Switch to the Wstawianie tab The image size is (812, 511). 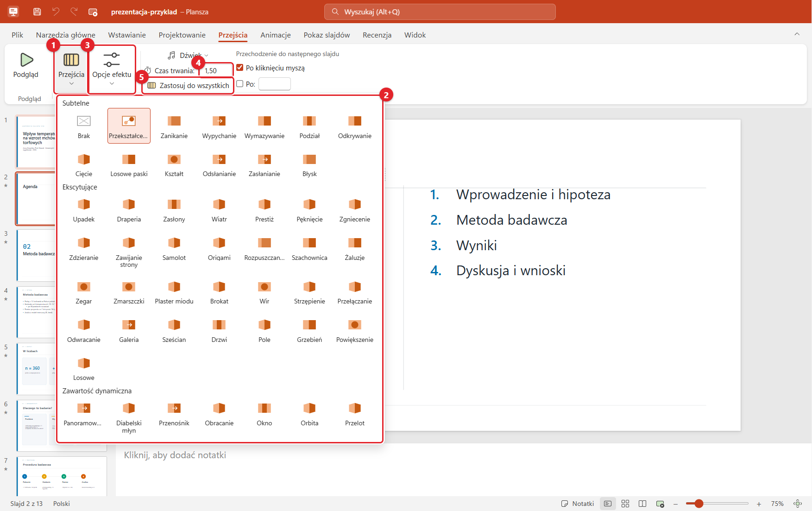pos(127,35)
